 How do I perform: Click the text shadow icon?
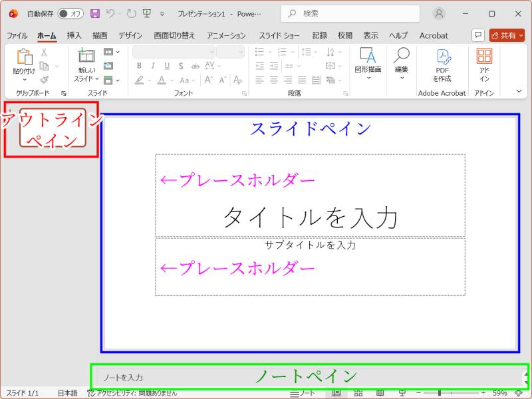pos(181,65)
